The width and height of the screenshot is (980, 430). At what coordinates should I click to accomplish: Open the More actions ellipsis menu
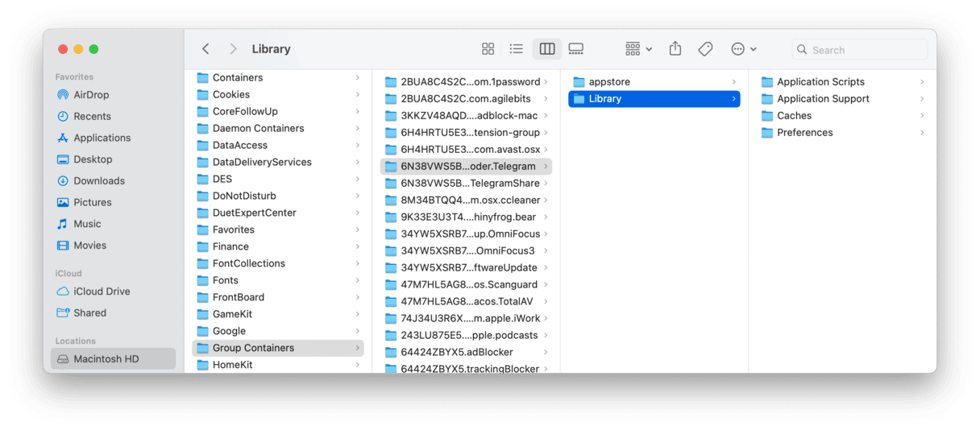(x=743, y=49)
